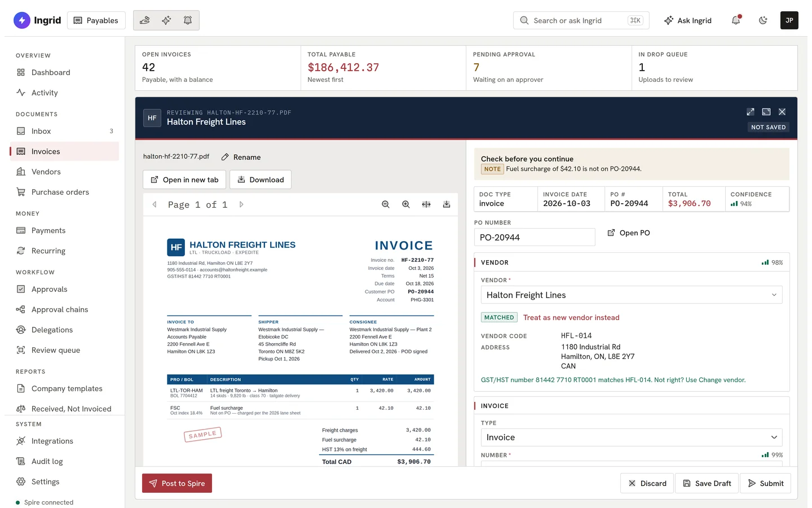Click the Recurring cycle icon

[x=21, y=251]
